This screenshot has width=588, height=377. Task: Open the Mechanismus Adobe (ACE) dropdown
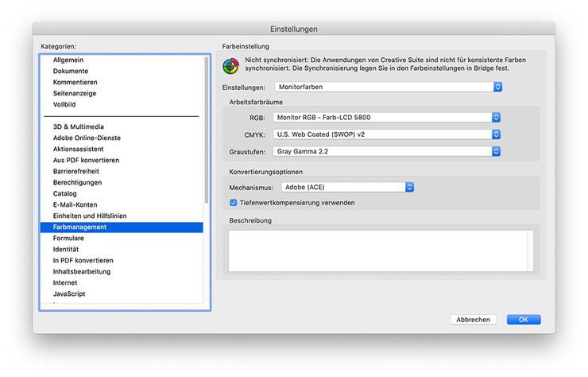click(347, 188)
